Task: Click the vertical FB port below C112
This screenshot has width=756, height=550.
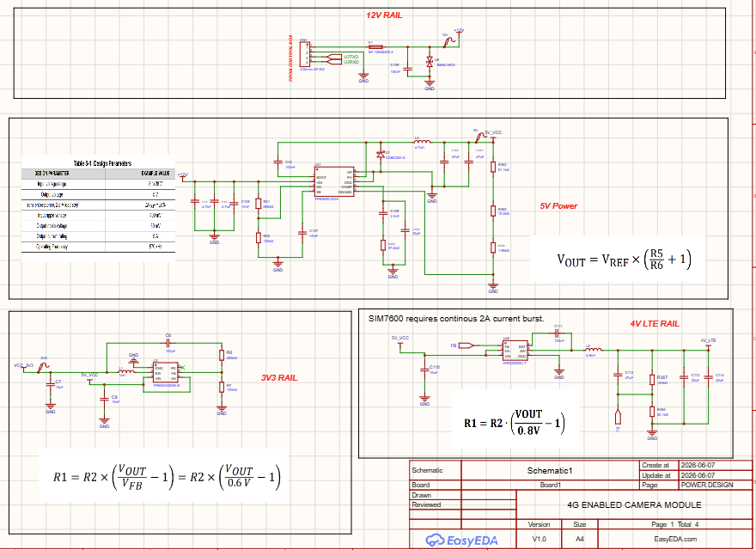Action: click(618, 419)
